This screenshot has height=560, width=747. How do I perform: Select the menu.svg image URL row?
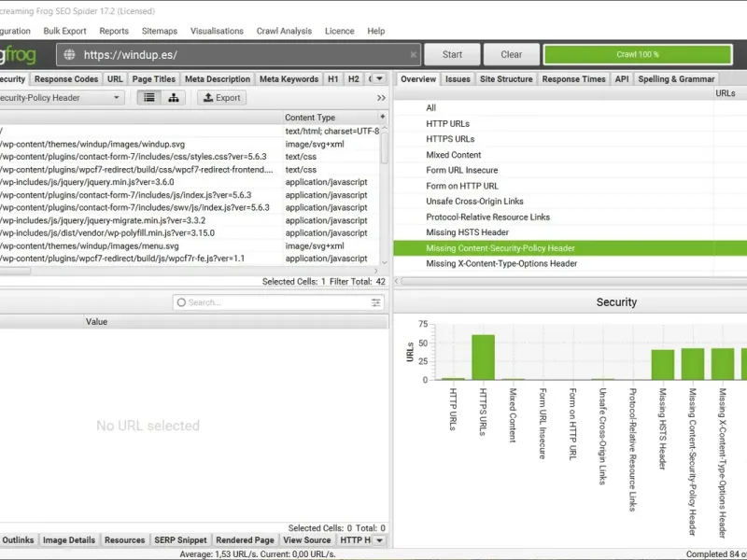pyautogui.click(x=190, y=245)
